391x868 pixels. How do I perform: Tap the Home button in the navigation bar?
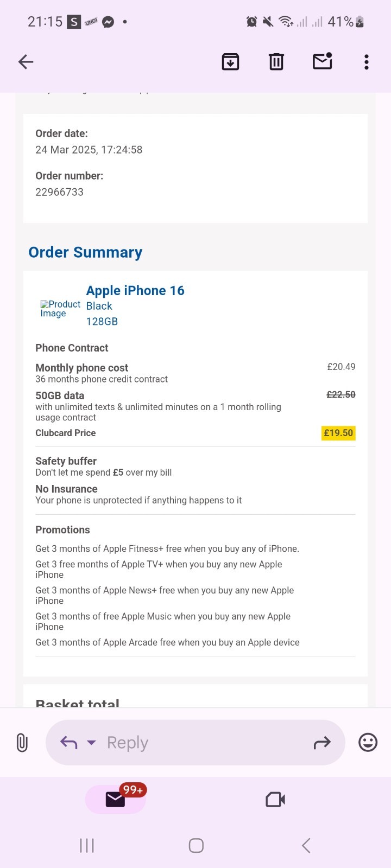[x=195, y=845]
